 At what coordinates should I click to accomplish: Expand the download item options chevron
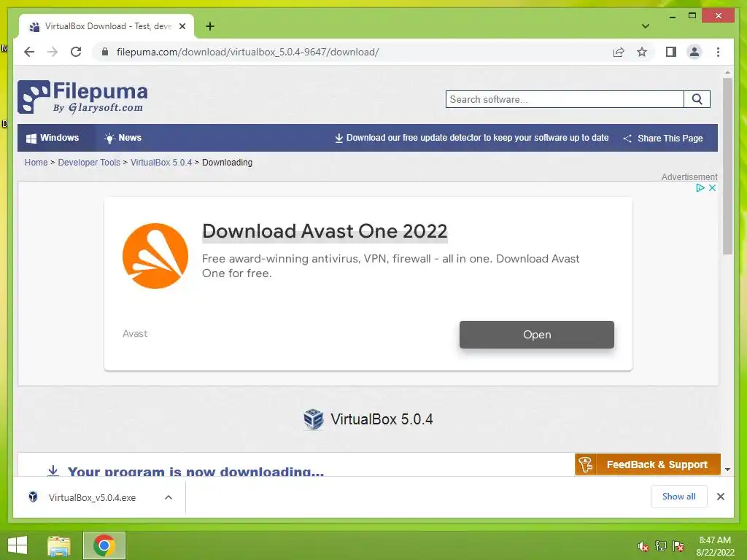(x=169, y=497)
